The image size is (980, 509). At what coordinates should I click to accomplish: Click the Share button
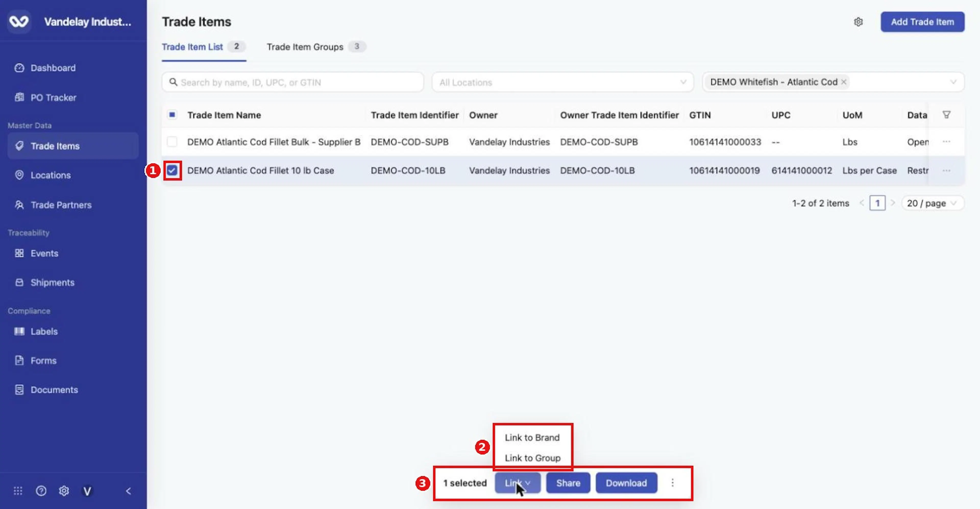click(568, 483)
